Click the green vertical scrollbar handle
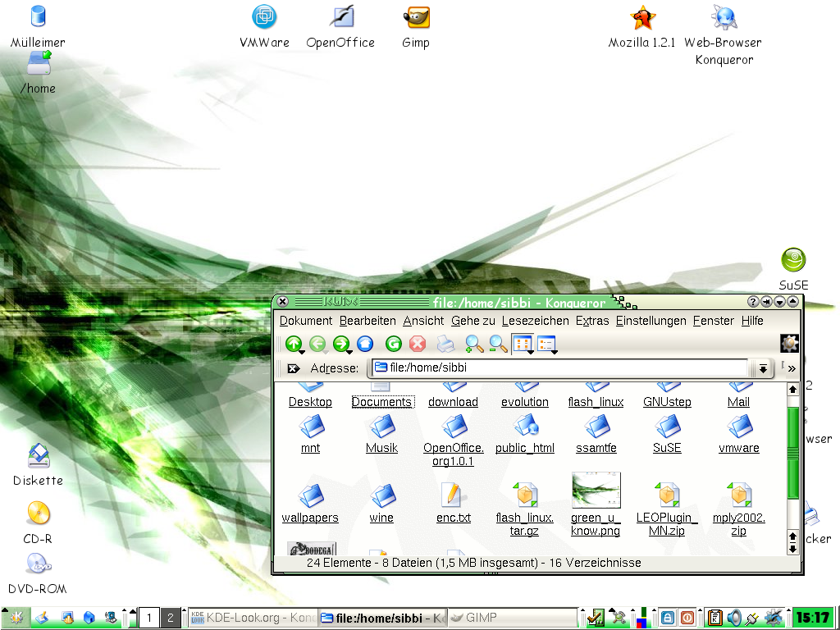The image size is (840, 630). coord(793,453)
